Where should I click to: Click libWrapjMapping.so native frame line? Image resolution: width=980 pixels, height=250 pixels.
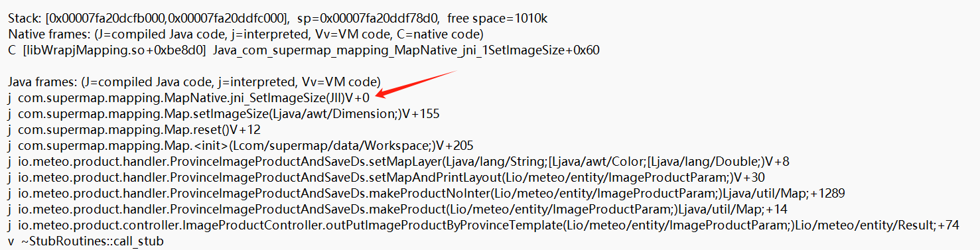304,50
